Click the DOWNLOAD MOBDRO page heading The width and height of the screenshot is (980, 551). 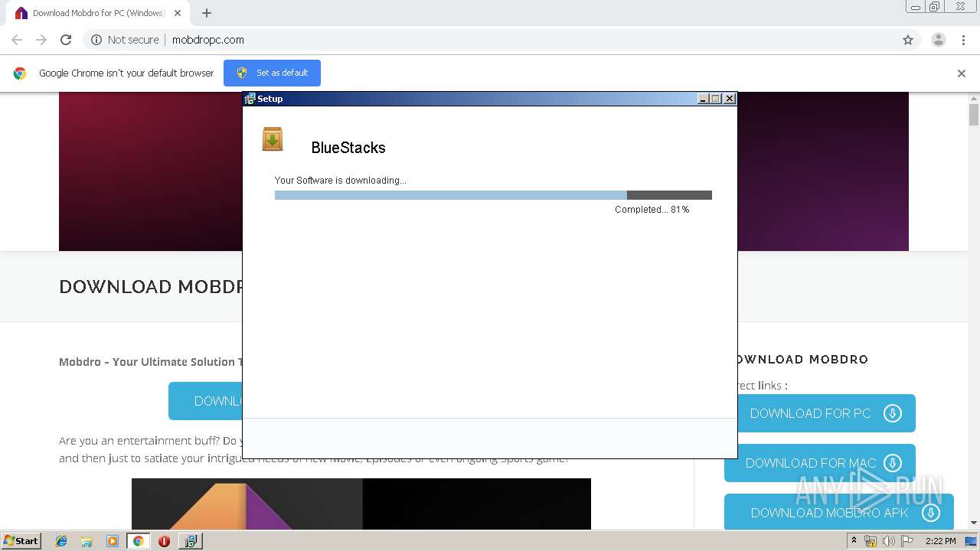(151, 287)
